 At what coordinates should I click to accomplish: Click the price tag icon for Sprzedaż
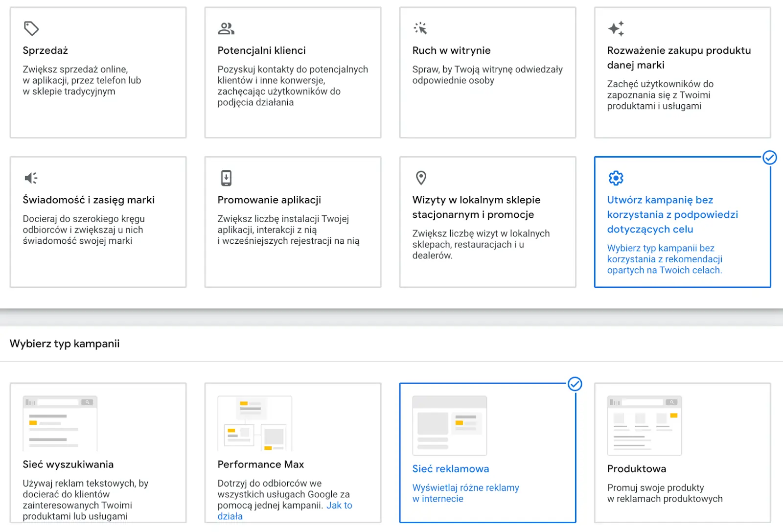(x=31, y=28)
